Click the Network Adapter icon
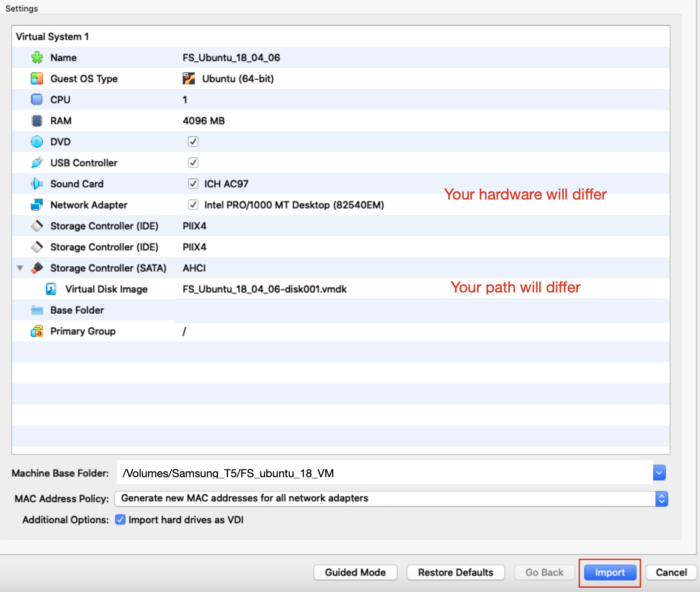 point(37,205)
